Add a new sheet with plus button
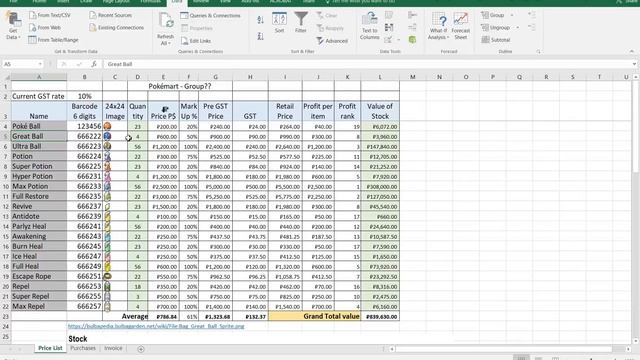This screenshot has width=640, height=360. click(x=141, y=349)
